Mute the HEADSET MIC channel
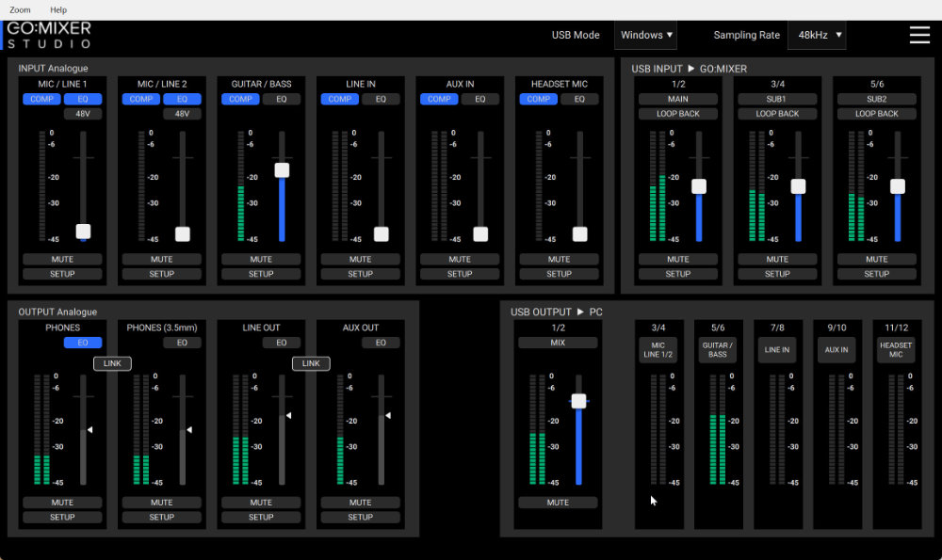Image resolution: width=942 pixels, height=560 pixels. (560, 259)
